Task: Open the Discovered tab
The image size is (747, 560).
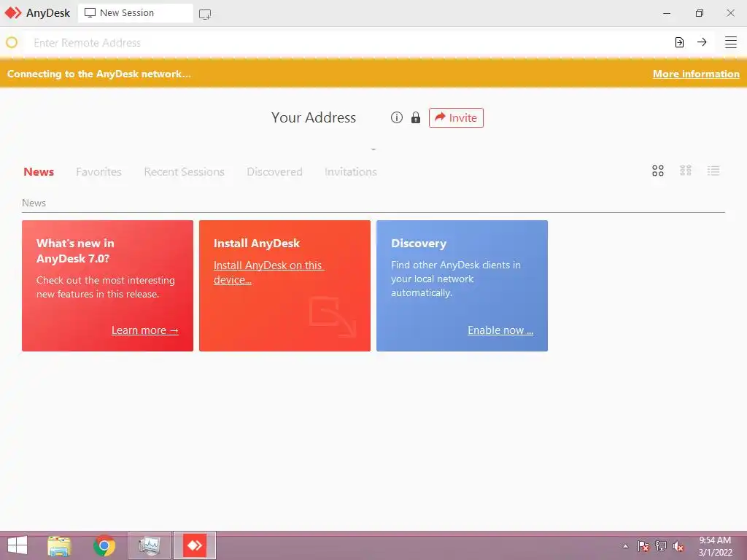Action: pyautogui.click(x=274, y=171)
